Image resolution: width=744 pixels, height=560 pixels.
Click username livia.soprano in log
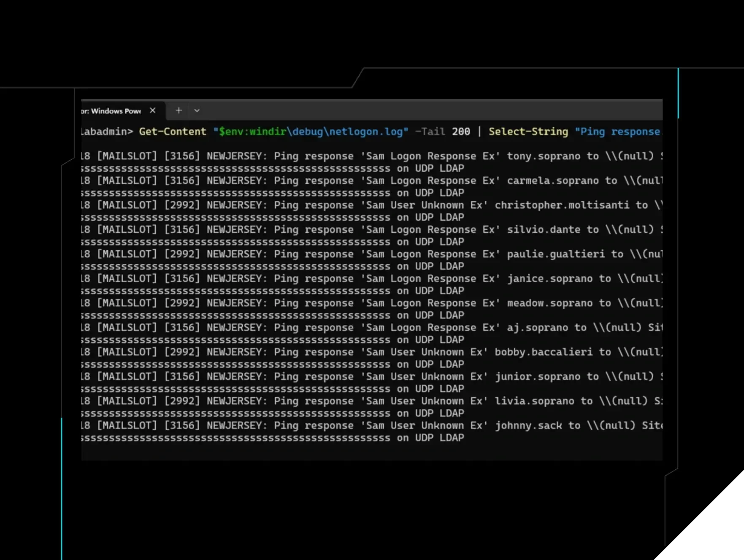click(x=534, y=401)
